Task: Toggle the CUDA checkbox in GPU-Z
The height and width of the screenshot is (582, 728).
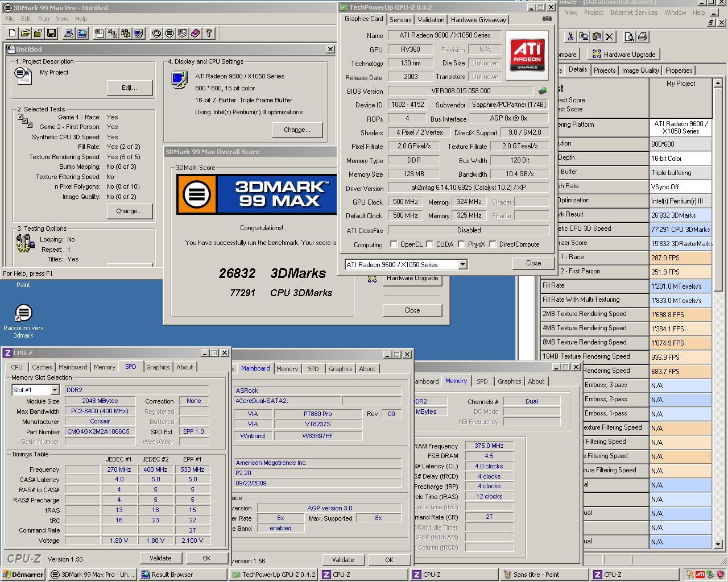Action: [x=429, y=244]
